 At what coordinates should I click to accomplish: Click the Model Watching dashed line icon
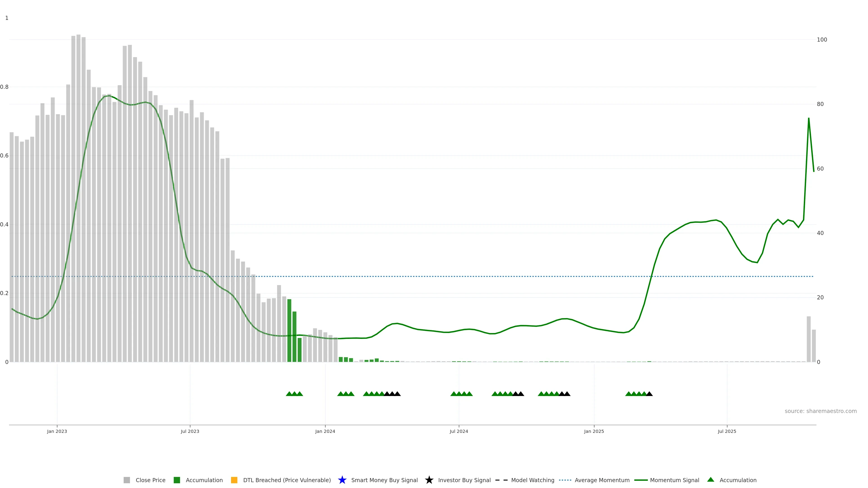point(501,480)
